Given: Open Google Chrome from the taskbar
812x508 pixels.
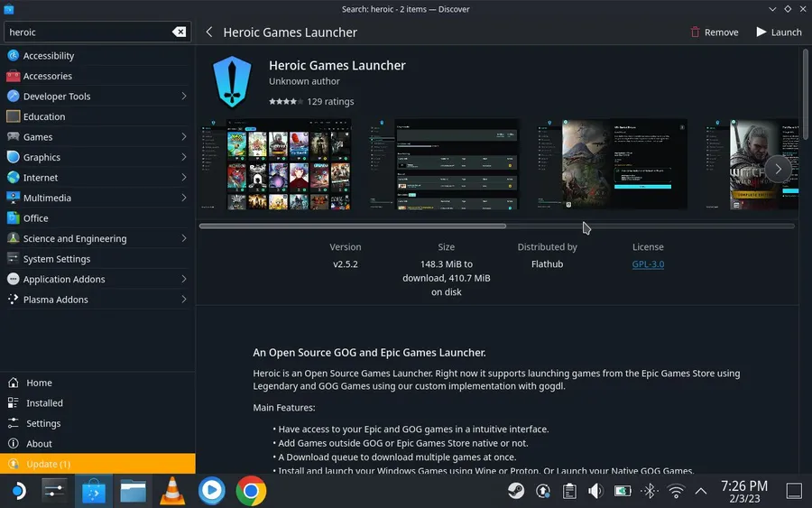Looking at the screenshot, I should click(251, 490).
